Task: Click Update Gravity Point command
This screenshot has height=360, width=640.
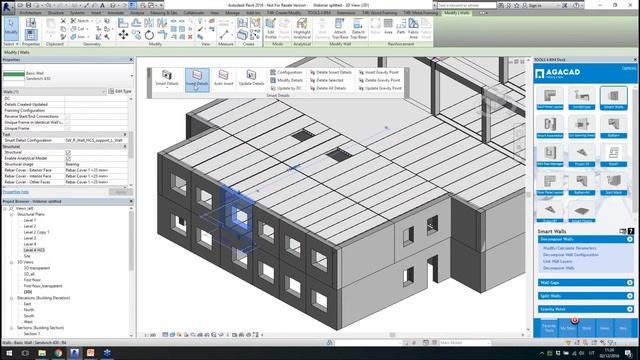Action: [380, 88]
